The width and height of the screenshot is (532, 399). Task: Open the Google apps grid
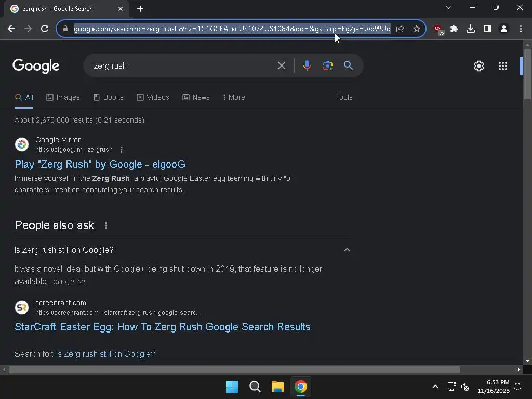click(x=502, y=66)
